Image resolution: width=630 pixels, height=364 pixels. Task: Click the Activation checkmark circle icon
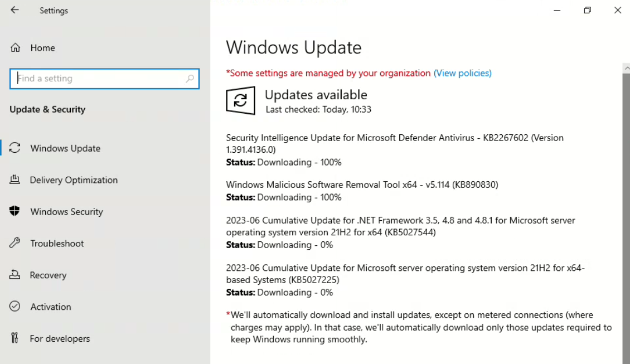(x=15, y=307)
